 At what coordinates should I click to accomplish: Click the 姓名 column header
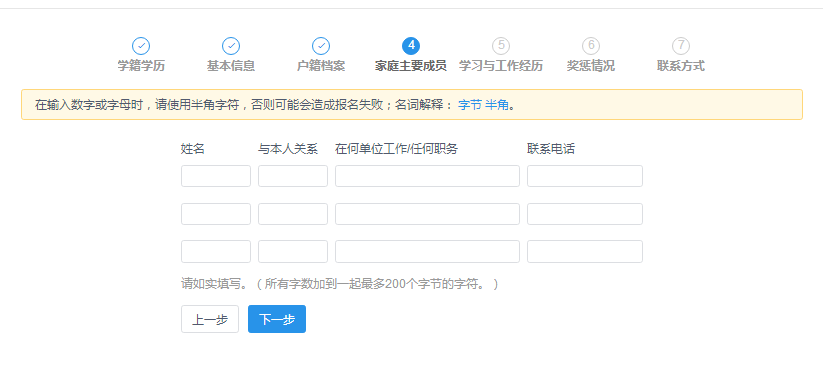point(193,149)
